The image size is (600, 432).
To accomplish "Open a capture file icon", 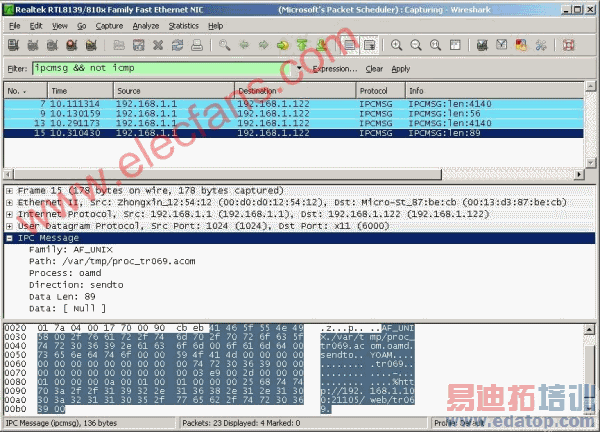I will (x=119, y=45).
